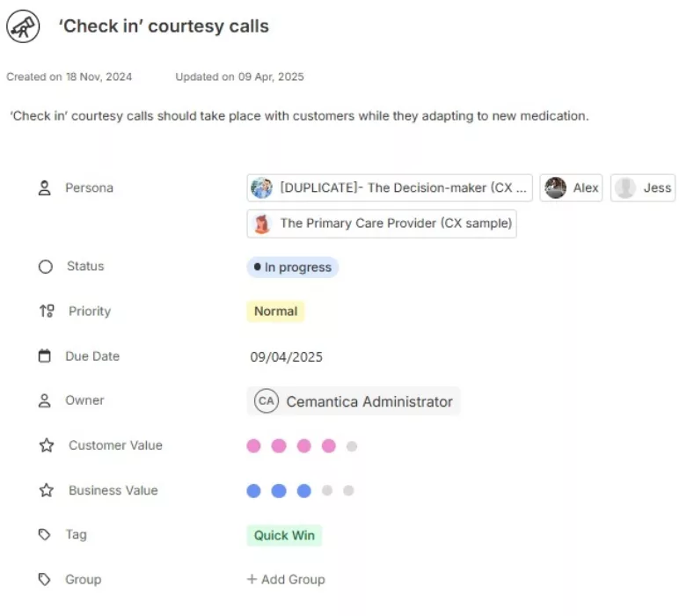The width and height of the screenshot is (694, 616).
Task: Open the Normal priority selector
Action: coord(275,311)
